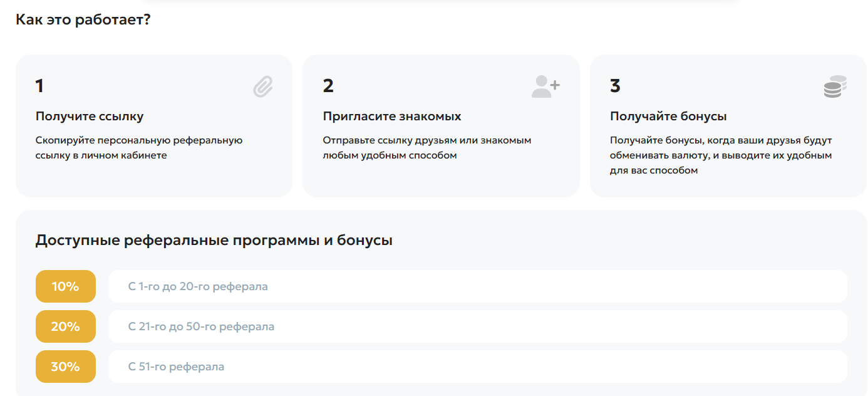
Task: Select the 'С 21-го до 50-го реферала' row
Action: point(477,326)
